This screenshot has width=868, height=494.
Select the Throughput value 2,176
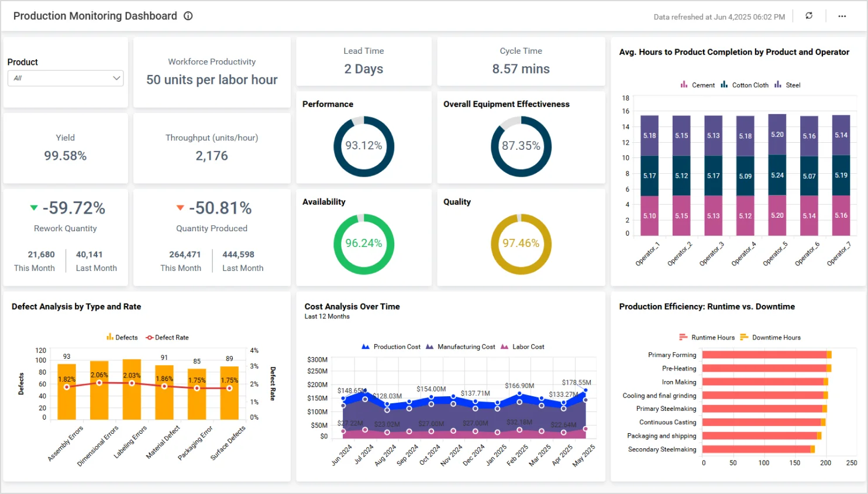pyautogui.click(x=212, y=156)
